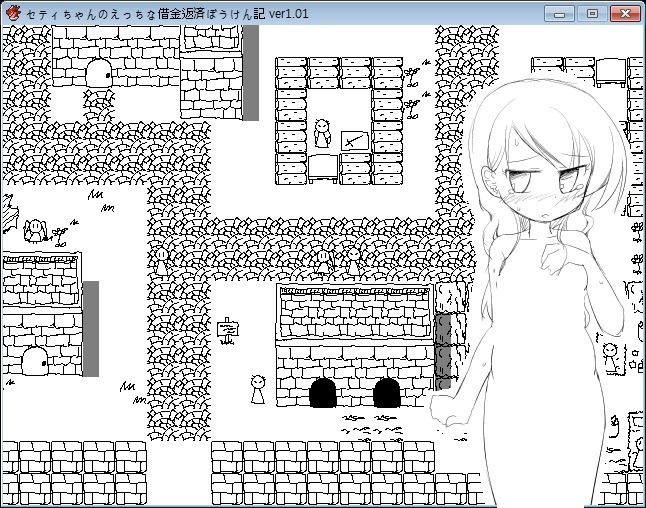646x508 pixels.
Task: Click the table in the top-right brick building
Action: coord(611,73)
